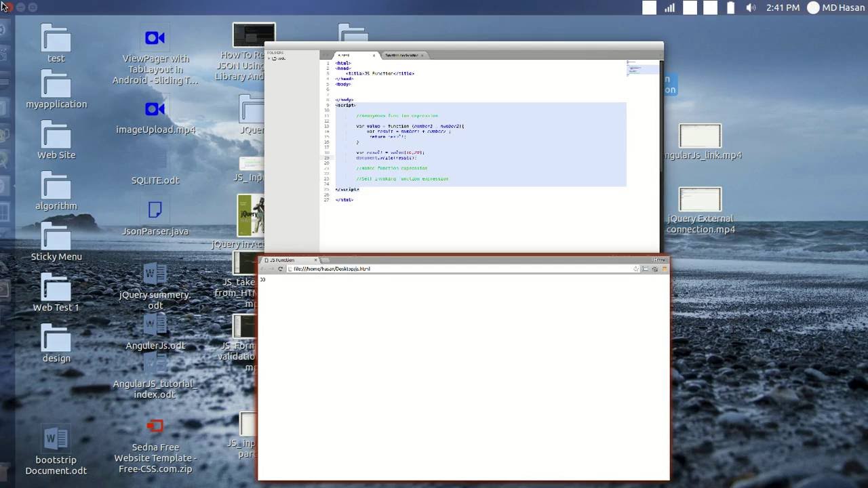The width and height of the screenshot is (868, 488).
Task: Check the battery indicator in top panel
Action: tap(730, 8)
